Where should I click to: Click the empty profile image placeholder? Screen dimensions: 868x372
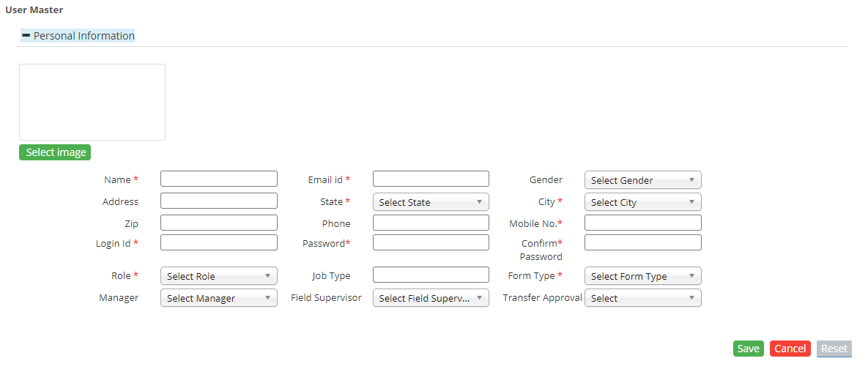click(92, 102)
